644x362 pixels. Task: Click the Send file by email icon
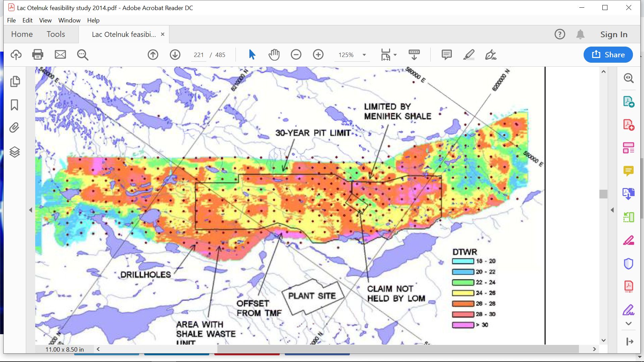click(x=60, y=55)
